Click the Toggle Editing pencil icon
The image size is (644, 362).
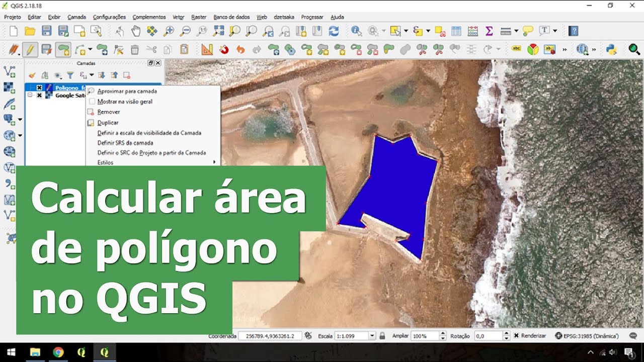(30, 49)
